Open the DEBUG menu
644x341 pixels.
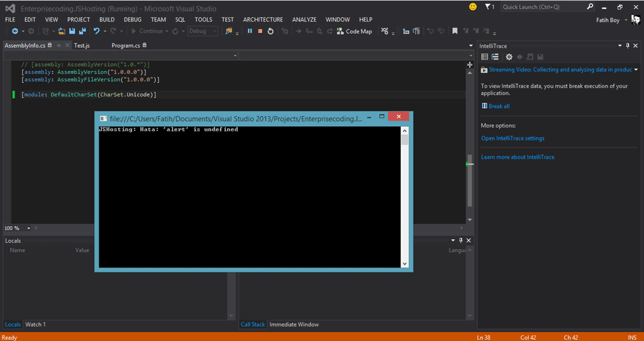(x=133, y=19)
